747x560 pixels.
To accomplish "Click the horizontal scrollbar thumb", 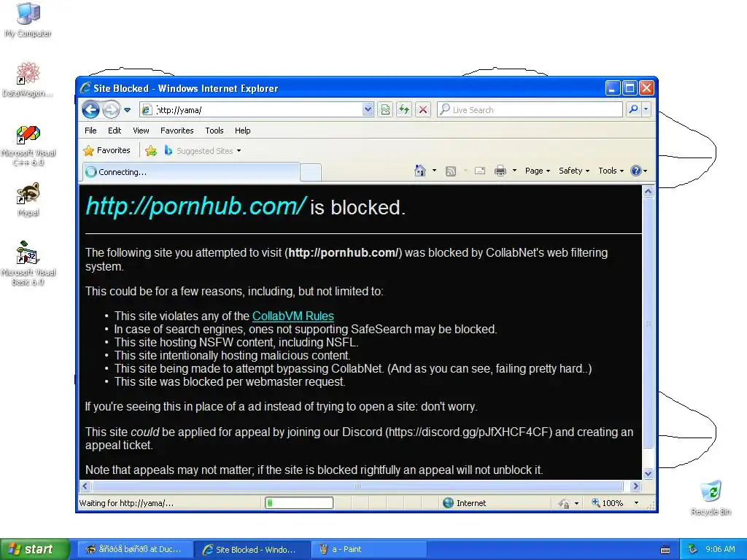I will (357, 486).
